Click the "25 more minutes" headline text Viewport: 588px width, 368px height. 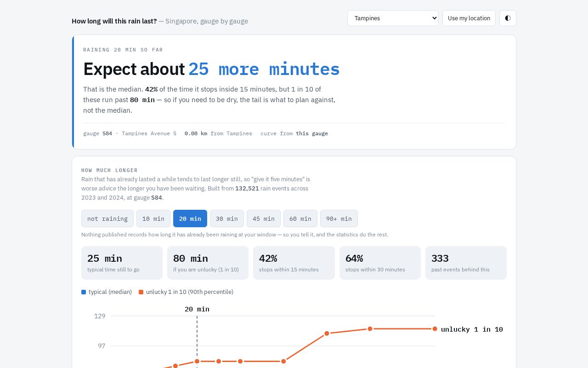264,69
